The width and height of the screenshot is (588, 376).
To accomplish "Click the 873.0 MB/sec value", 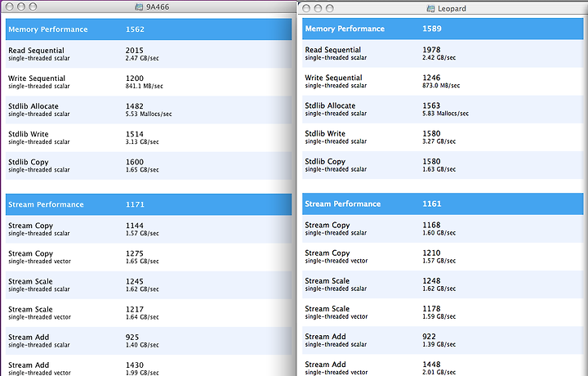I will click(441, 85).
